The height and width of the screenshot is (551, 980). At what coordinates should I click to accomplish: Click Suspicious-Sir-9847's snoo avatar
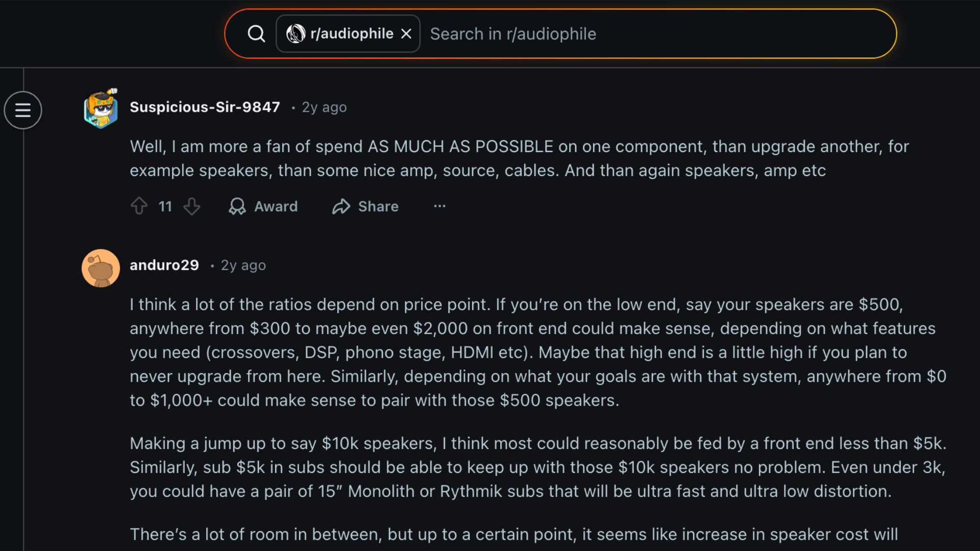pos(101,109)
